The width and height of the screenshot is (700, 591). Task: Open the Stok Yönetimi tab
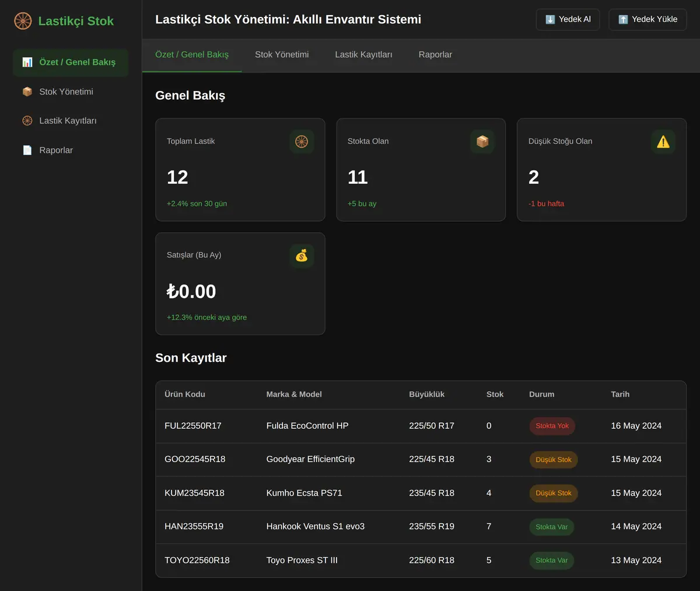[x=282, y=55]
